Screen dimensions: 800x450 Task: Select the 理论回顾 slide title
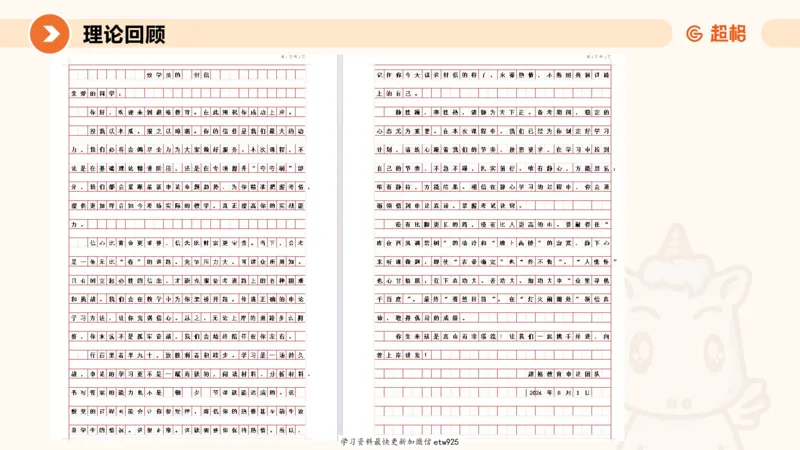tap(124, 34)
